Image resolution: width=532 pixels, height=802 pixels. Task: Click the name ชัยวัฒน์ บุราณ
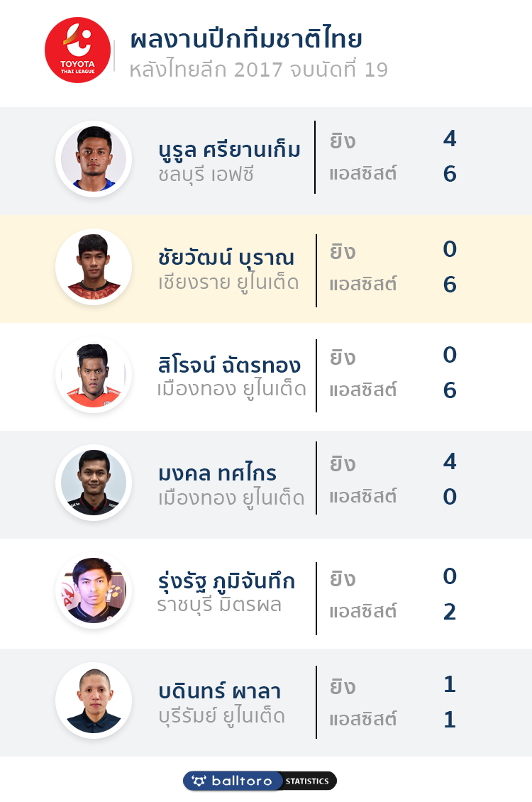pyautogui.click(x=226, y=257)
